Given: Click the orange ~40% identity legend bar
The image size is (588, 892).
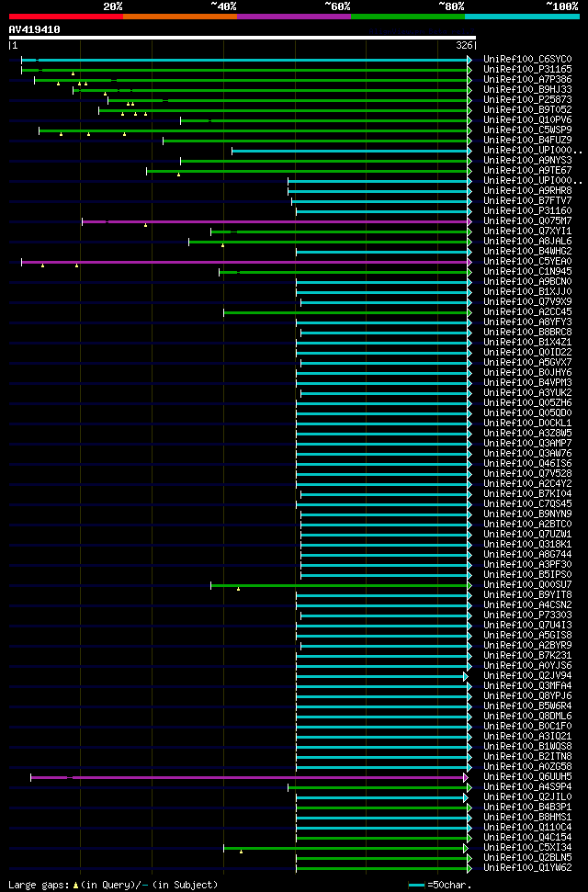Looking at the screenshot, I should pos(180,17).
